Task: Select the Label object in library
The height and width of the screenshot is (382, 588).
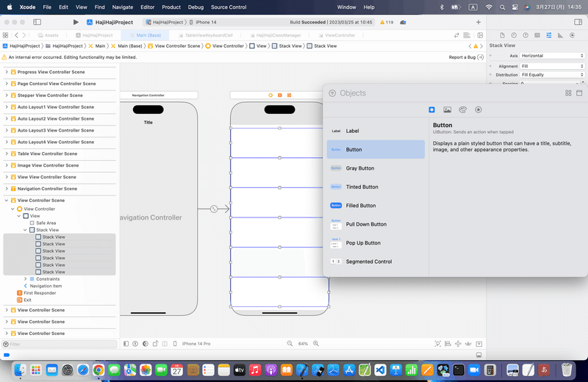Action: (376, 131)
